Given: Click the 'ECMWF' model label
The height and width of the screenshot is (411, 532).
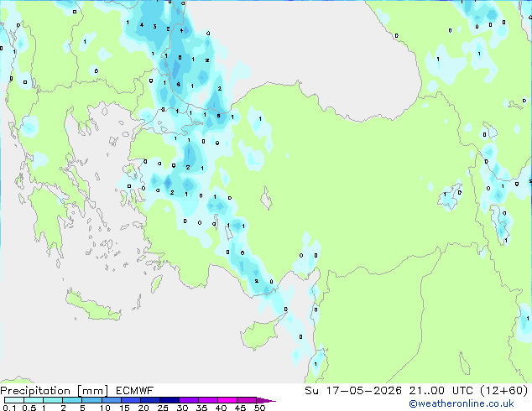Looking at the screenshot, I should (x=135, y=391).
